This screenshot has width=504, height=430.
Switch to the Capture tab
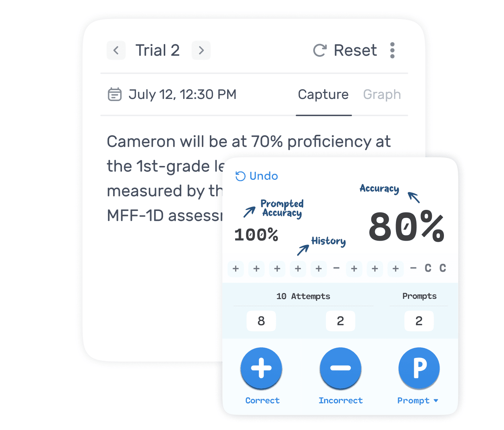tap(323, 94)
